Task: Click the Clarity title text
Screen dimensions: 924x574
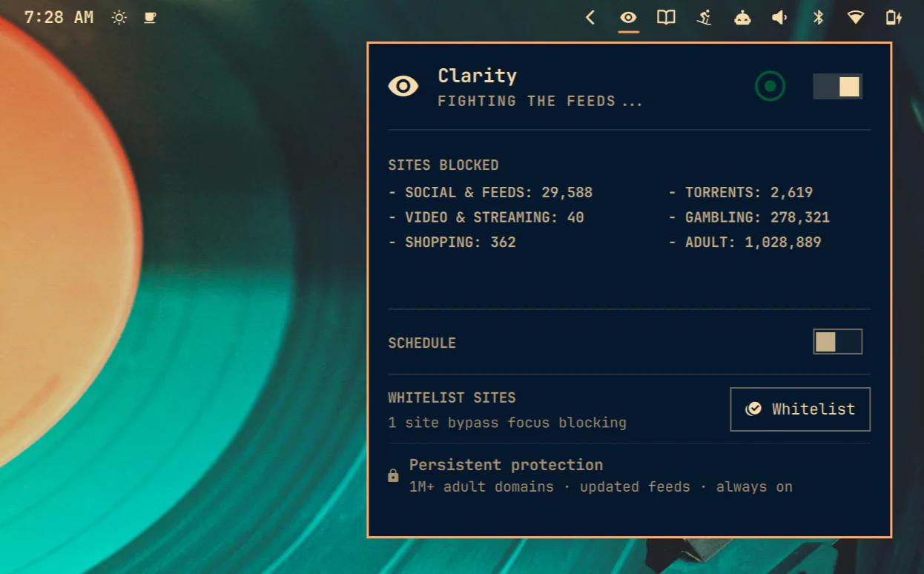Action: coord(477,76)
